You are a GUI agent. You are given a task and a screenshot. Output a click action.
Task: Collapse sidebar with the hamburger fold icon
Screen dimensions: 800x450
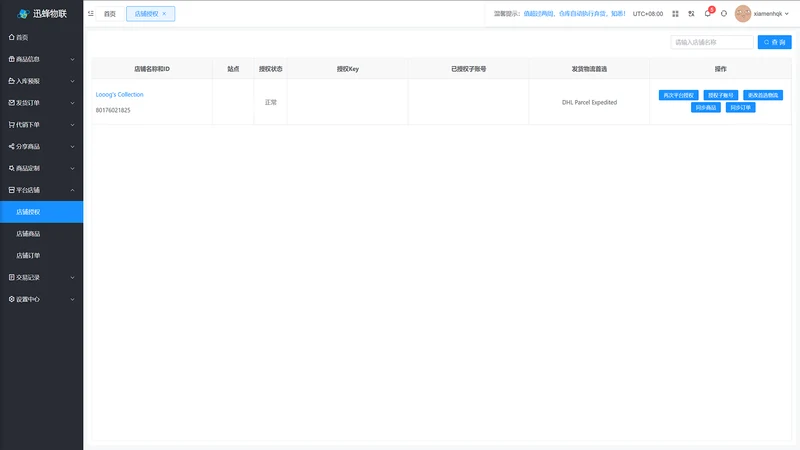click(91, 14)
